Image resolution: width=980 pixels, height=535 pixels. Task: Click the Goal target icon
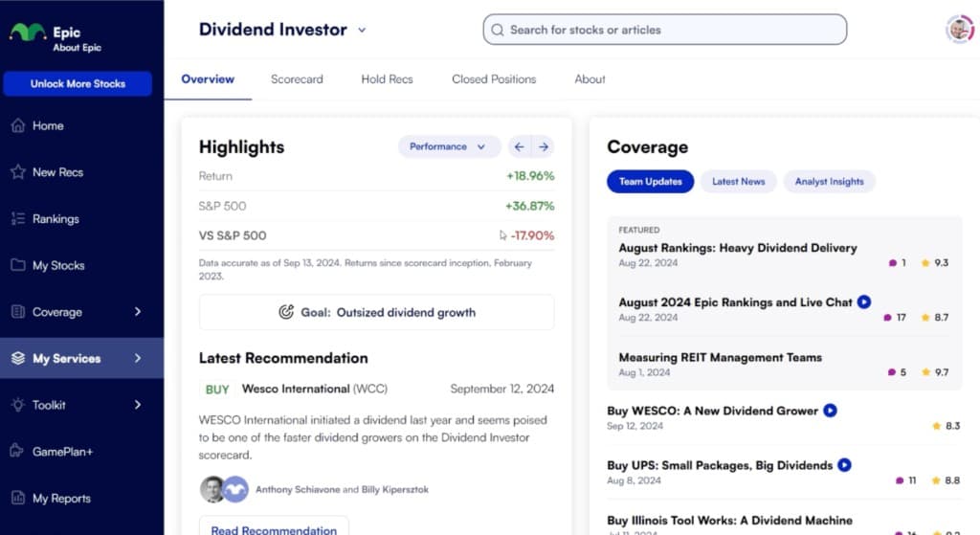pyautogui.click(x=286, y=312)
